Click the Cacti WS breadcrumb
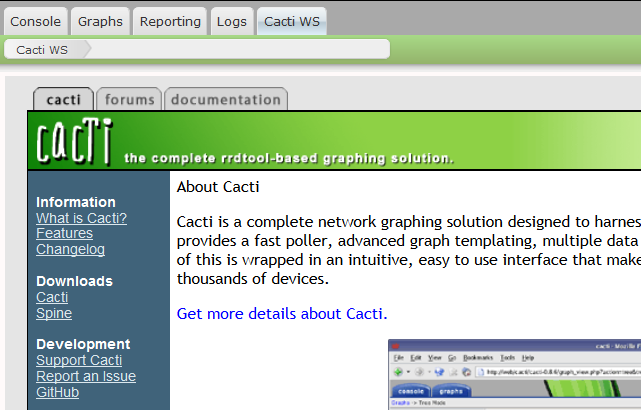 (42, 50)
